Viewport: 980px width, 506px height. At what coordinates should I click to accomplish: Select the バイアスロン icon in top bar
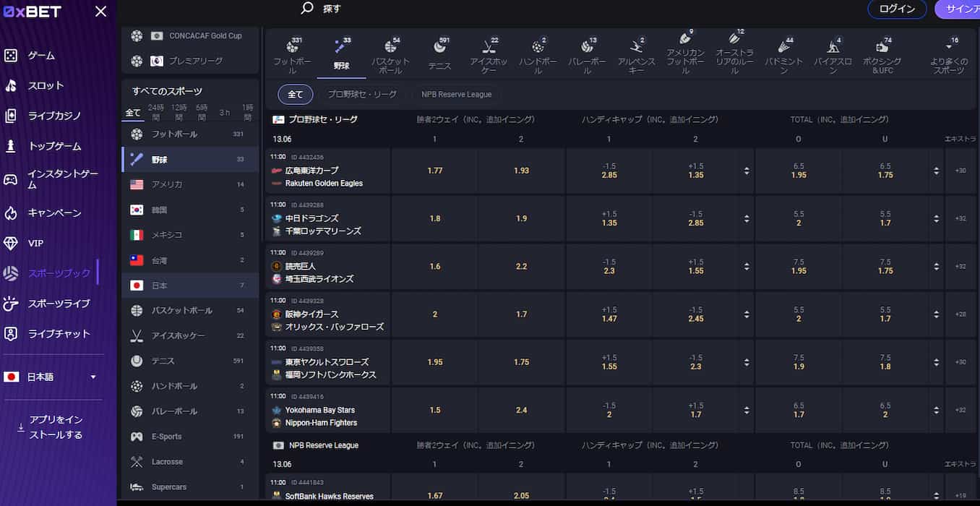click(833, 48)
